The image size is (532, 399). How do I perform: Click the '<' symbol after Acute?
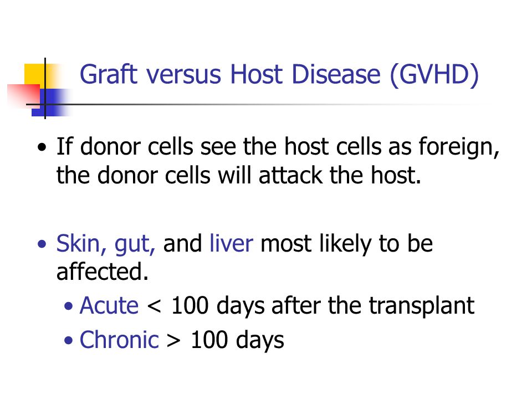click(154, 306)
